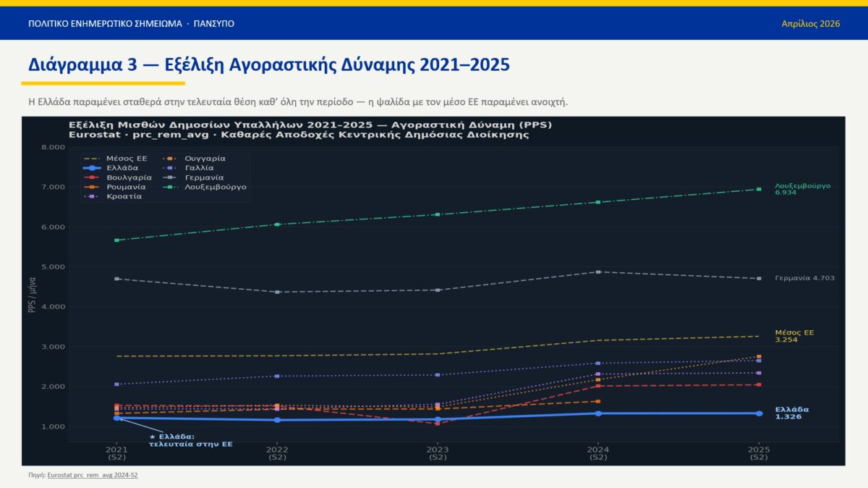Click the Απρίλιος 2026 date in header
The width and height of the screenshot is (868, 488).
pos(810,24)
